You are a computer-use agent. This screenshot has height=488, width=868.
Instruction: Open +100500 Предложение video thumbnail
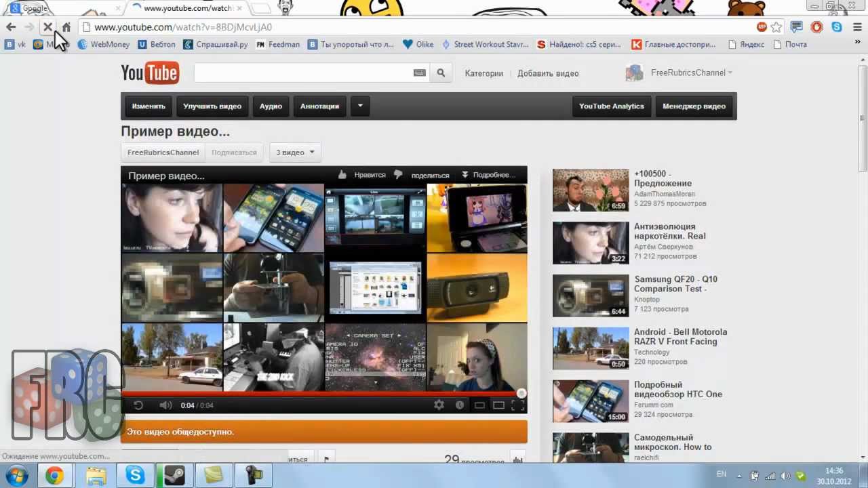click(591, 190)
